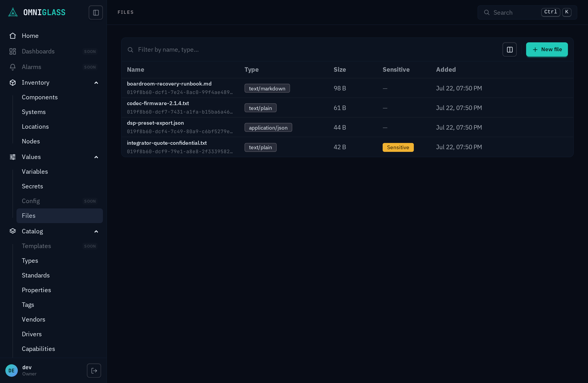Click the FILES breadcrumb heading

point(125,12)
